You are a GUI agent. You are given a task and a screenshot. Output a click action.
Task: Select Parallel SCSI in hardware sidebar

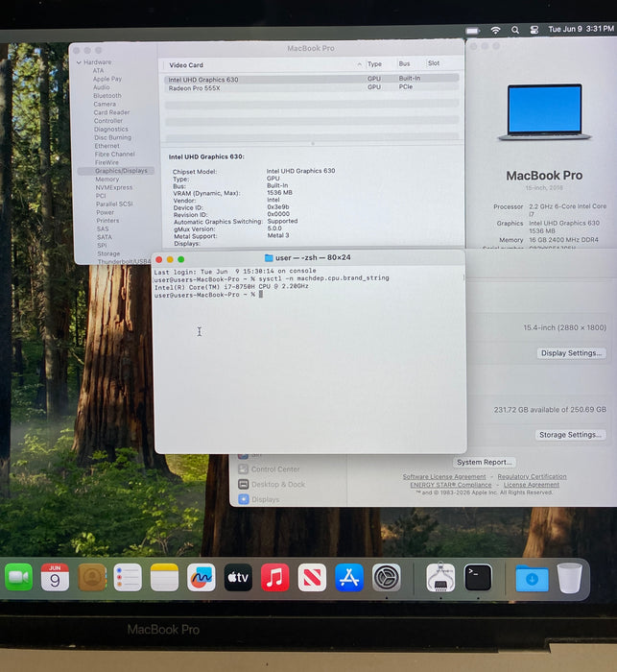coord(114,204)
